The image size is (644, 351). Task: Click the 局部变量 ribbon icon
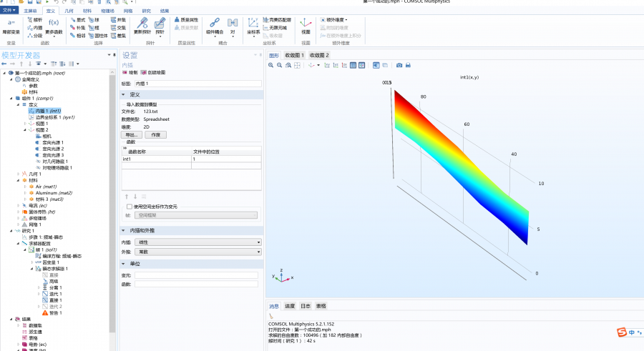[11, 26]
